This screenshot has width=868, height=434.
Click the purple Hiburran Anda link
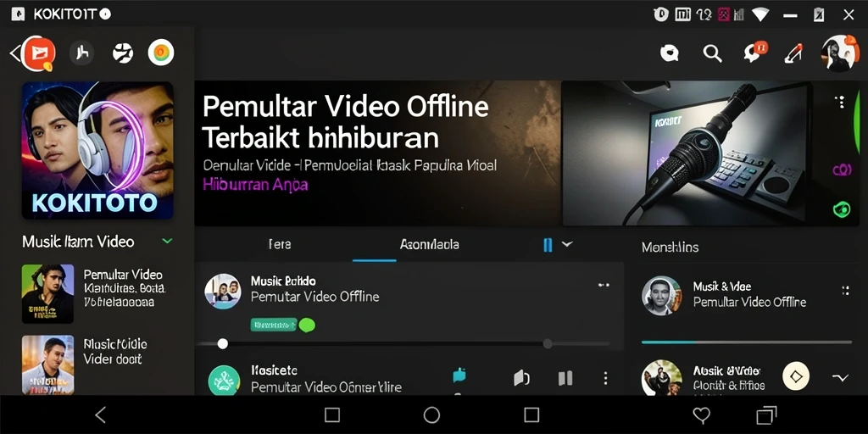click(x=255, y=184)
